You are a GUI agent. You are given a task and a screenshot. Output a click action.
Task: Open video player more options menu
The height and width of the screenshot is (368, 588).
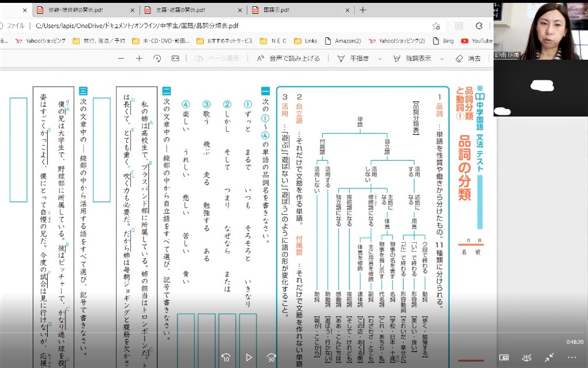click(x=572, y=357)
